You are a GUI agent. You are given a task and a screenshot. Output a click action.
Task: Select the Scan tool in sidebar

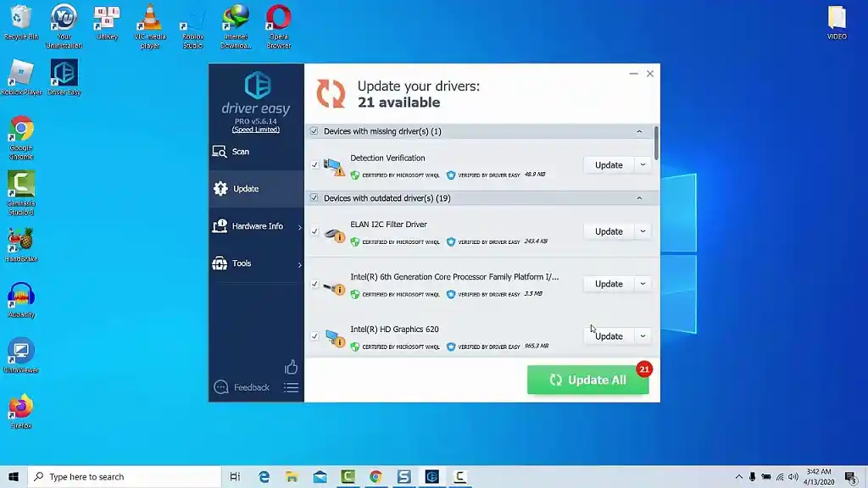coord(240,152)
